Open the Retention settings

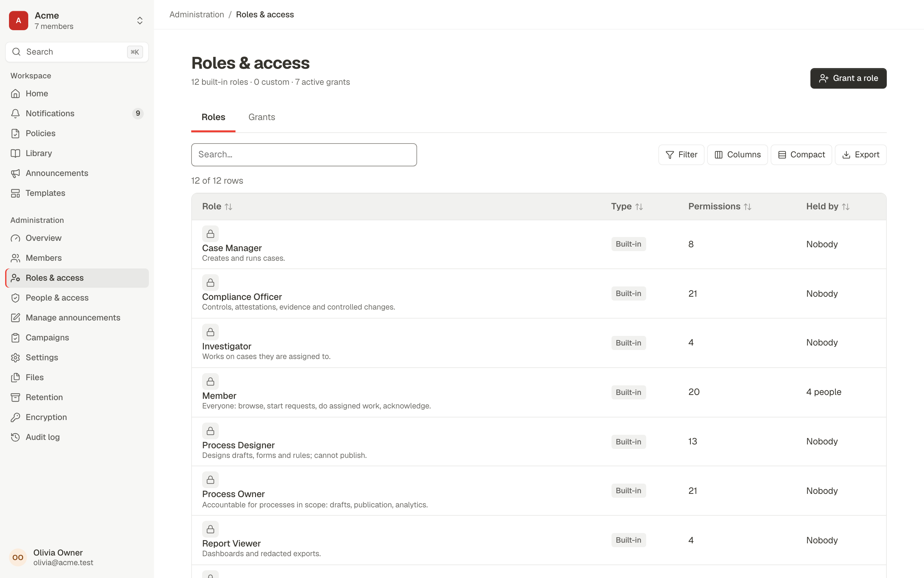[x=77, y=397]
